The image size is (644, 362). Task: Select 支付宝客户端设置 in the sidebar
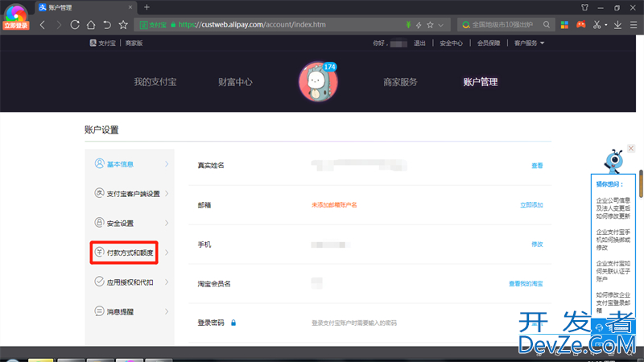tap(133, 194)
